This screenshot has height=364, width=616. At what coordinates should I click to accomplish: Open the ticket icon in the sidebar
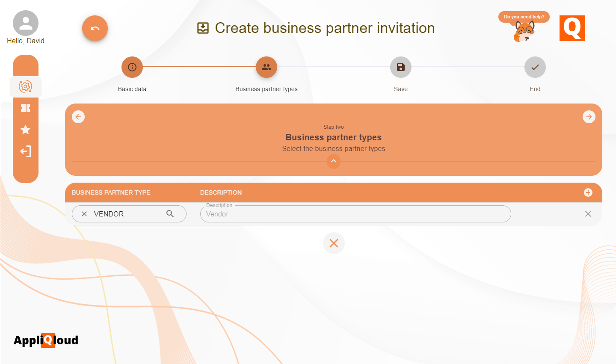click(26, 108)
